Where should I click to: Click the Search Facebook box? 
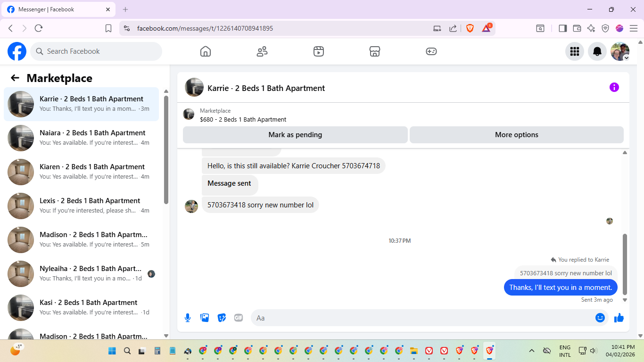pos(96,51)
